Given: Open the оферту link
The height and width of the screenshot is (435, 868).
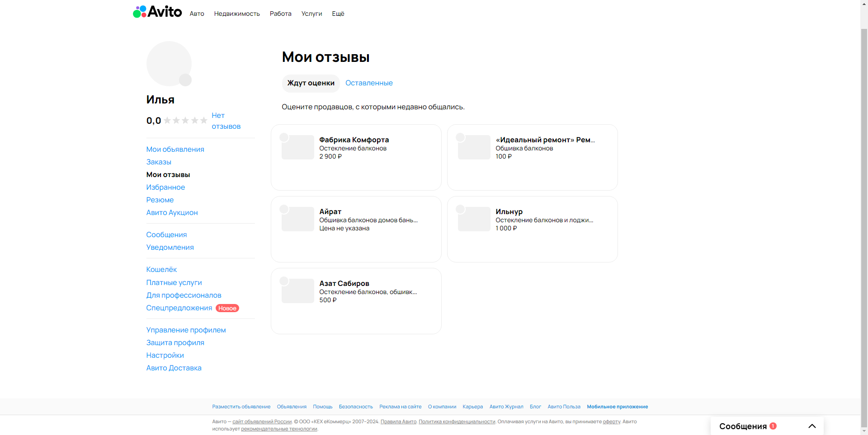Looking at the screenshot, I should pyautogui.click(x=611, y=421).
